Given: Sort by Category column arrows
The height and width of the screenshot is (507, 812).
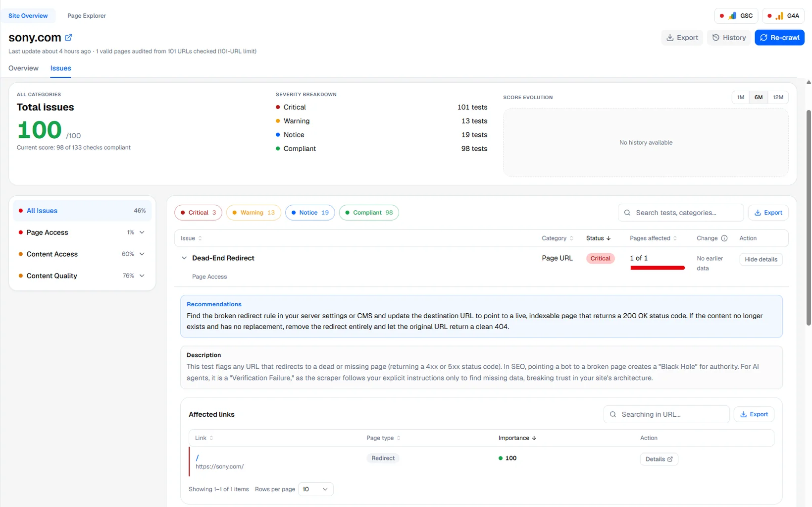Looking at the screenshot, I should point(571,238).
